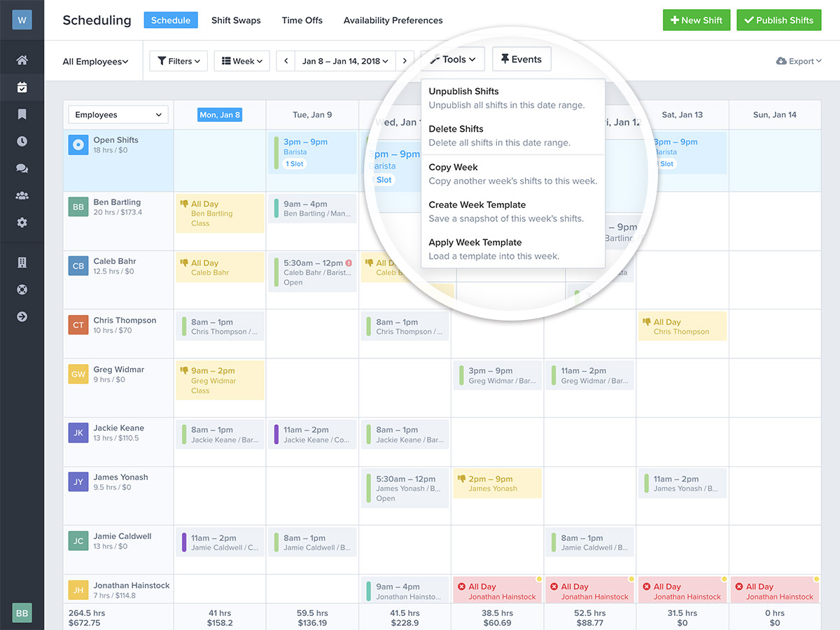Image resolution: width=840 pixels, height=630 pixels.
Task: Open the Events button
Action: pyautogui.click(x=521, y=59)
